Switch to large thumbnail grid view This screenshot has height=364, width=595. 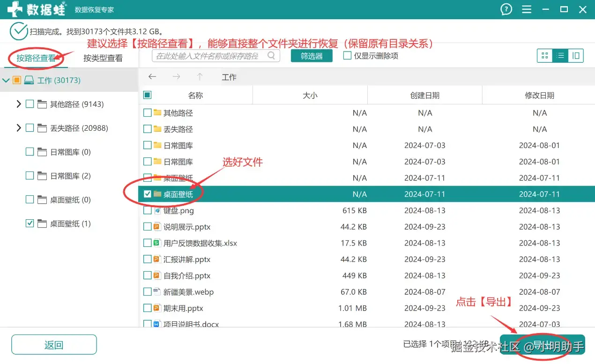coord(545,56)
